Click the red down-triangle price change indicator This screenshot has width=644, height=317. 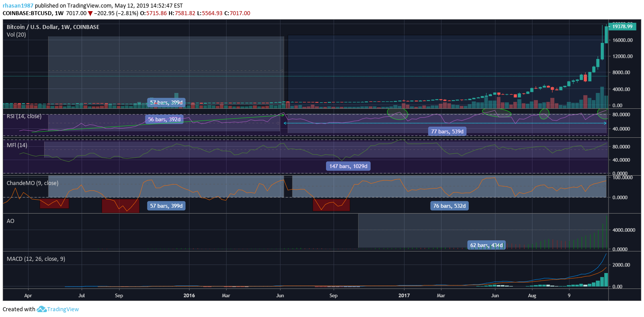pyautogui.click(x=90, y=13)
